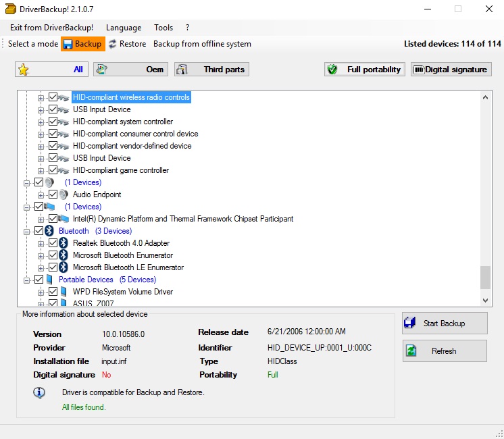504x439 pixels.
Task: Click the speaker category icon above Audio Endpoint
Action: pyautogui.click(x=49, y=182)
